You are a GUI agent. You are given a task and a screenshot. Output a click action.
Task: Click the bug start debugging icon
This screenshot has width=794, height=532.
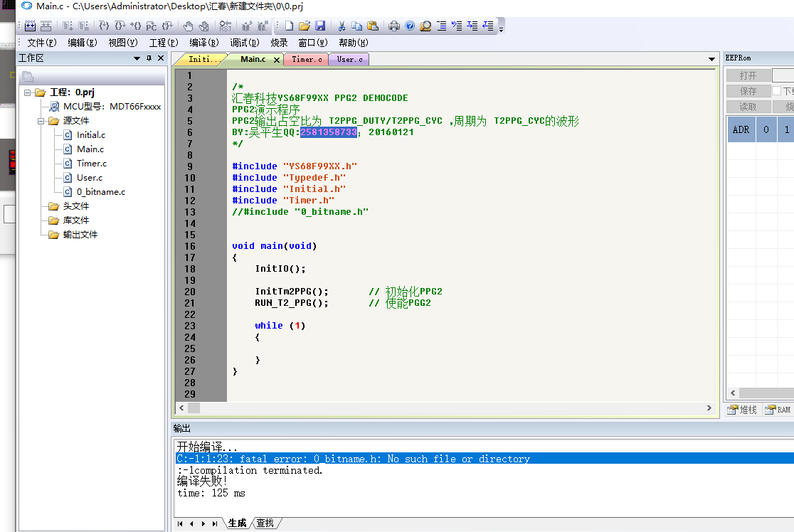[x=247, y=26]
